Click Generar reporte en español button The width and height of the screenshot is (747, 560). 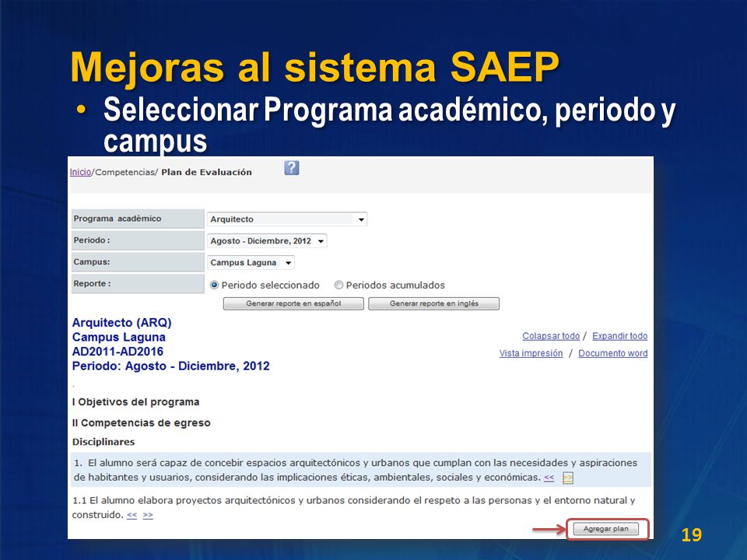click(293, 303)
